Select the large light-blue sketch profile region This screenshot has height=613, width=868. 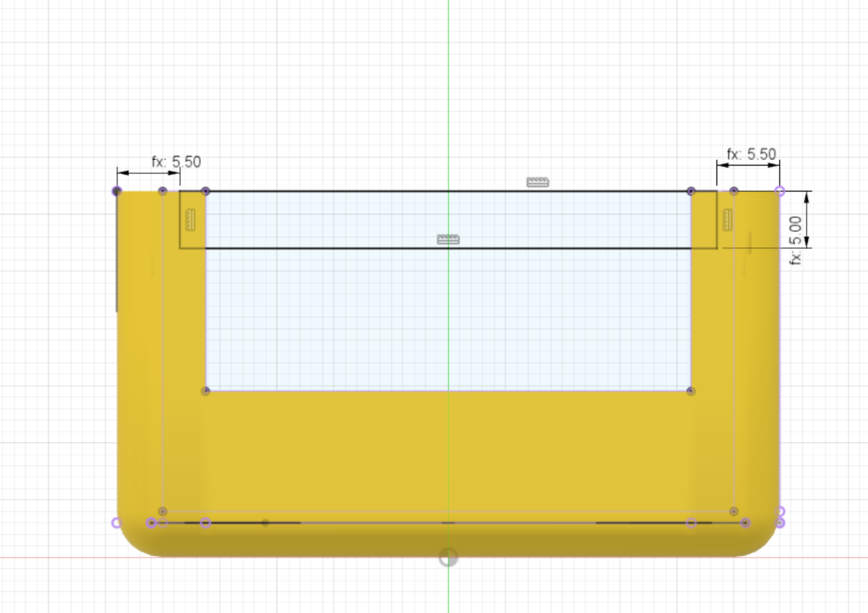[448, 319]
